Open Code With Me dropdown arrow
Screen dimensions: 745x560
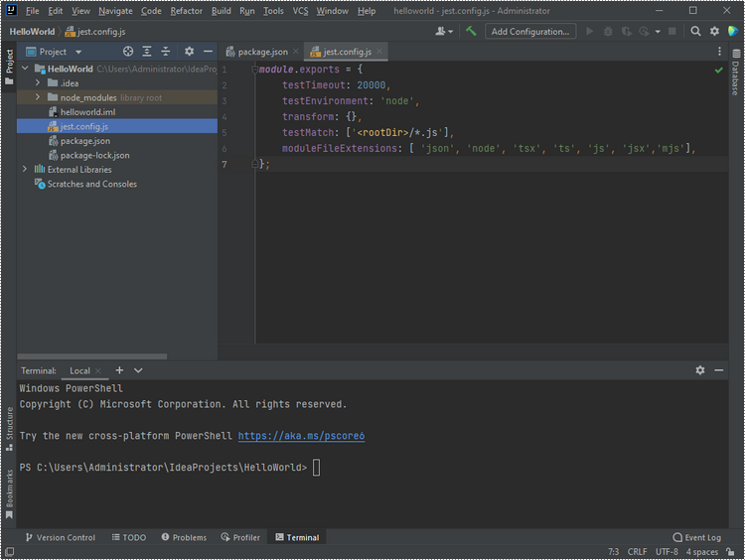(x=450, y=32)
